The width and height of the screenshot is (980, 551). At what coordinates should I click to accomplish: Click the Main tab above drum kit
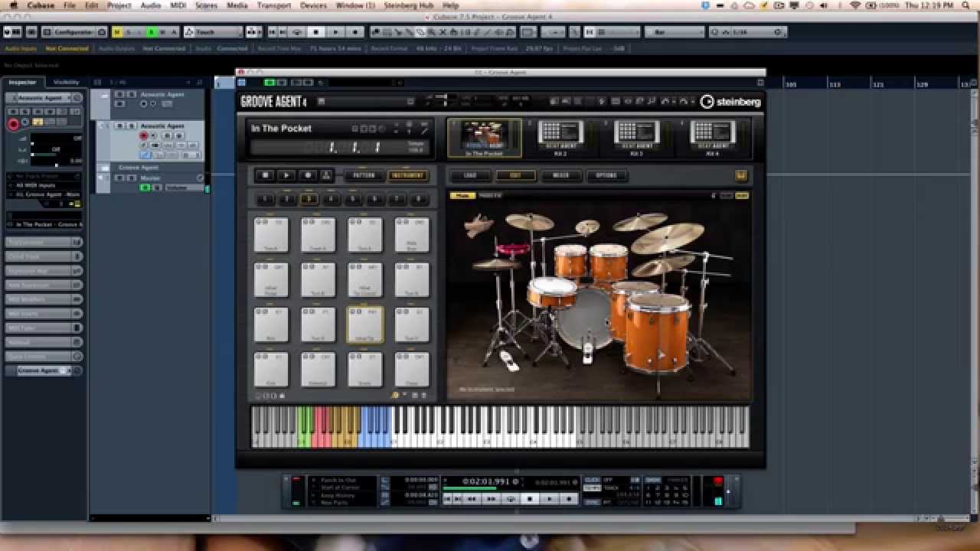[x=462, y=196]
